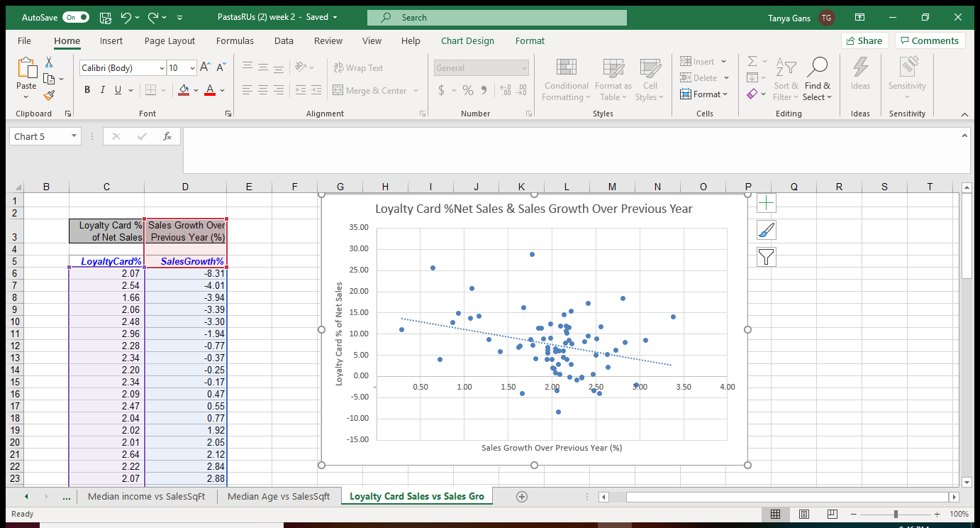Viewport: 980px width, 528px height.
Task: Click the Share button
Action: [x=864, y=40]
